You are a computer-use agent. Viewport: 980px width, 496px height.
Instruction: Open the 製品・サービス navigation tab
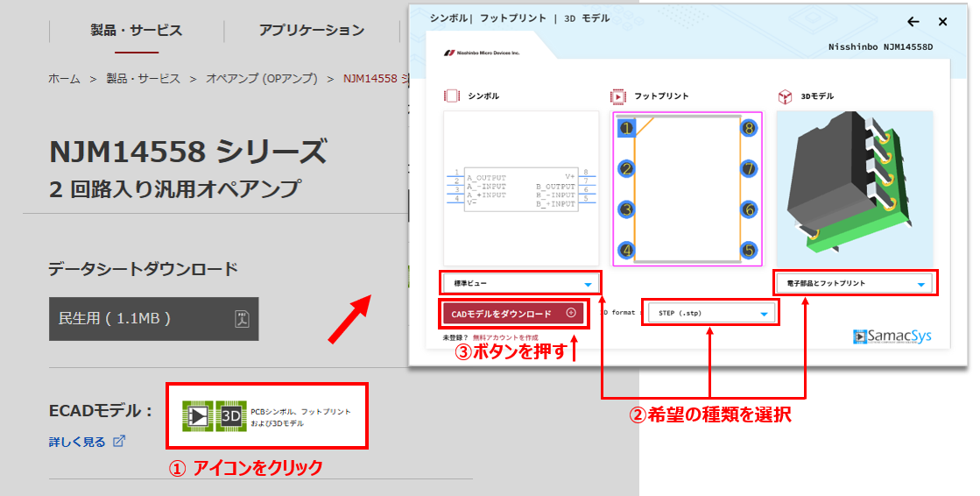(x=137, y=31)
